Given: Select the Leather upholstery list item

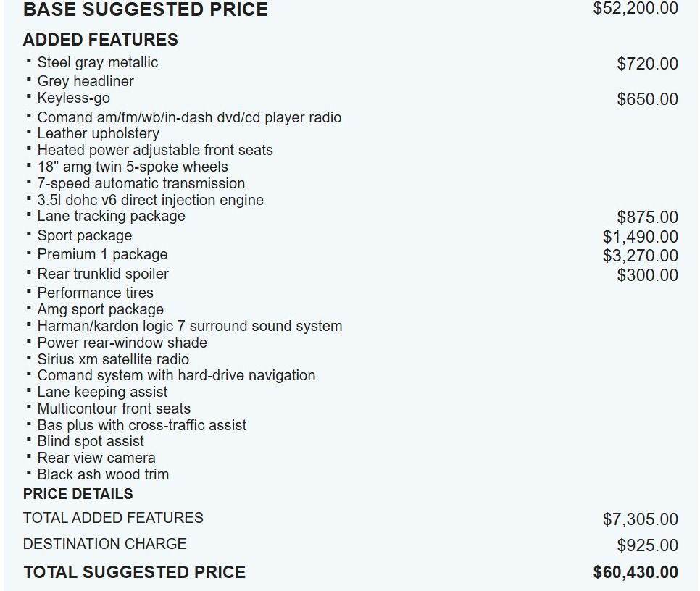Looking at the screenshot, I should [x=98, y=134].
